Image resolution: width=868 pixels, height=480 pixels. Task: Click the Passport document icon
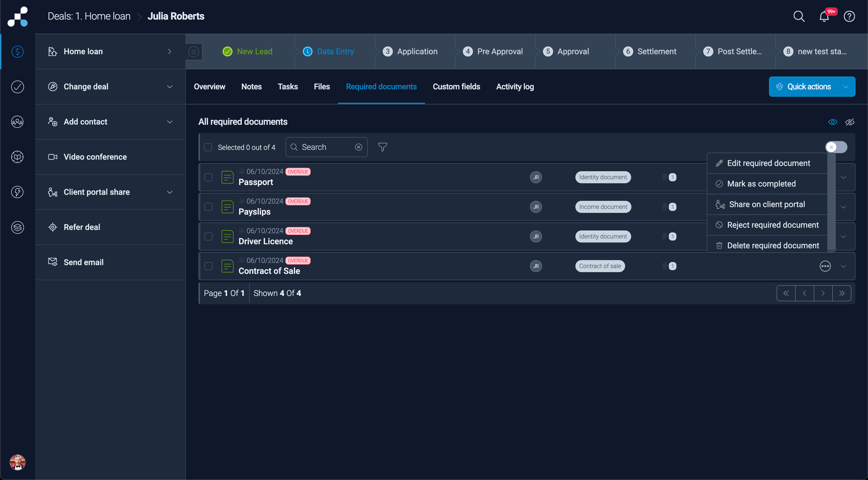pos(228,177)
